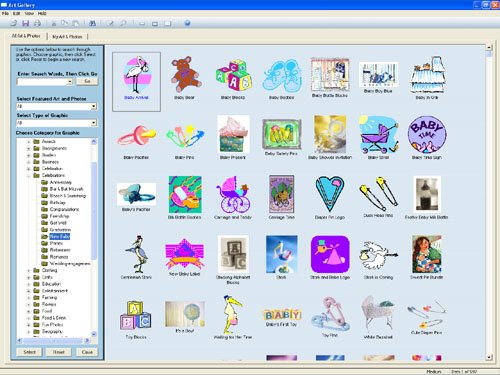500x375 pixels.
Task: Click the magnifying glass toolbar icon
Action: 123,23
